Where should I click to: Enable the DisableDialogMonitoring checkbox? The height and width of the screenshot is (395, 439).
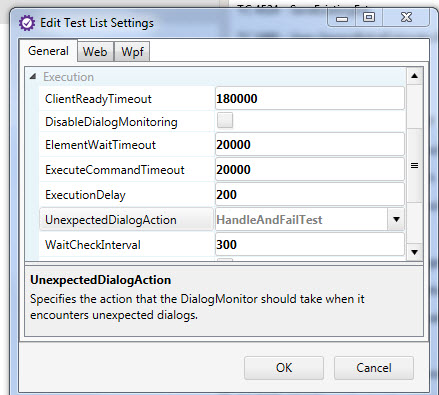pyautogui.click(x=225, y=120)
